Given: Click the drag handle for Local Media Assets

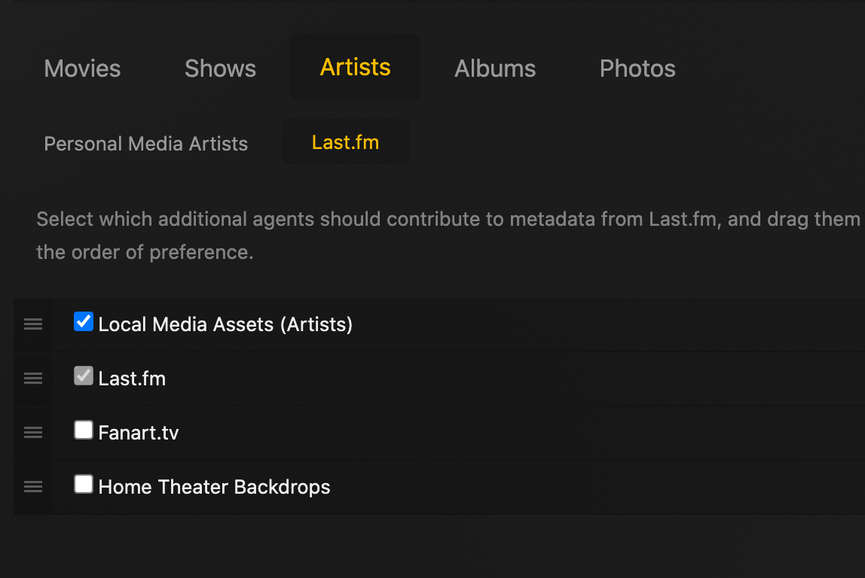Looking at the screenshot, I should (33, 324).
